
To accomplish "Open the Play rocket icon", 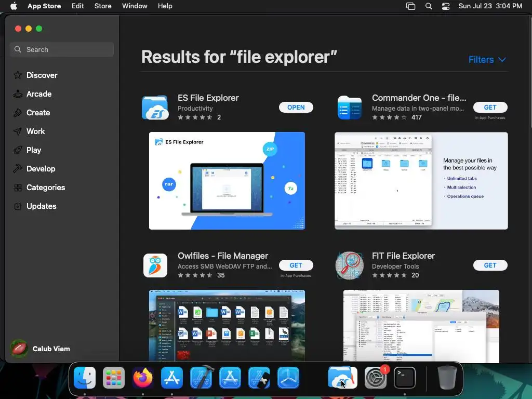I will coord(18,150).
